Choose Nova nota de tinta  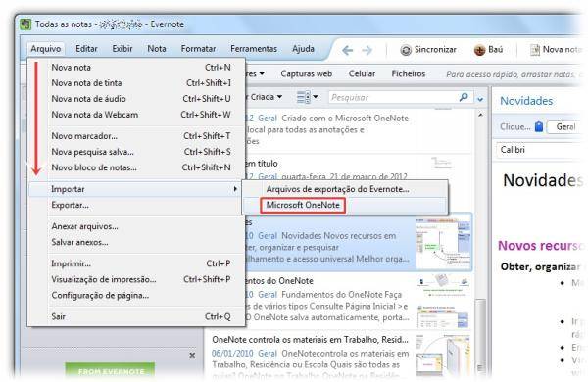point(137,83)
